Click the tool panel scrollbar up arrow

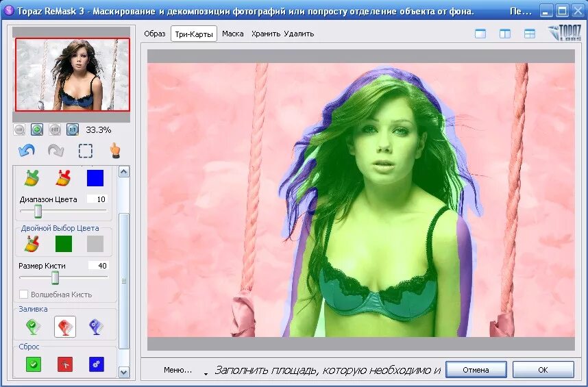[124, 172]
